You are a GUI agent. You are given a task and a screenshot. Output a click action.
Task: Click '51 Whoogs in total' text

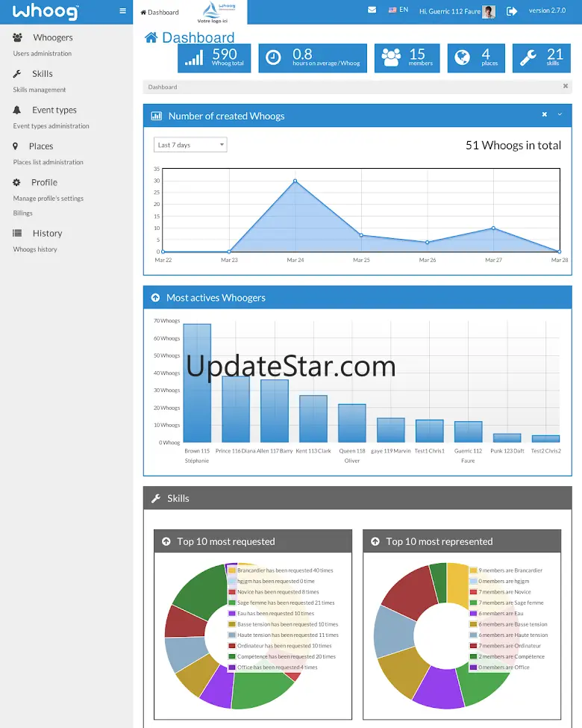(513, 146)
